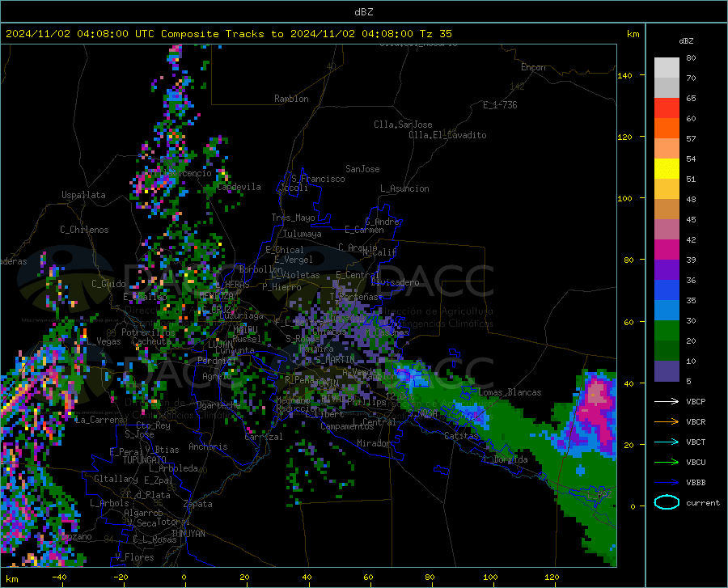Screen dimensions: 728x588
Task: Click the 0 tick on right axis
Action: [x=633, y=506]
